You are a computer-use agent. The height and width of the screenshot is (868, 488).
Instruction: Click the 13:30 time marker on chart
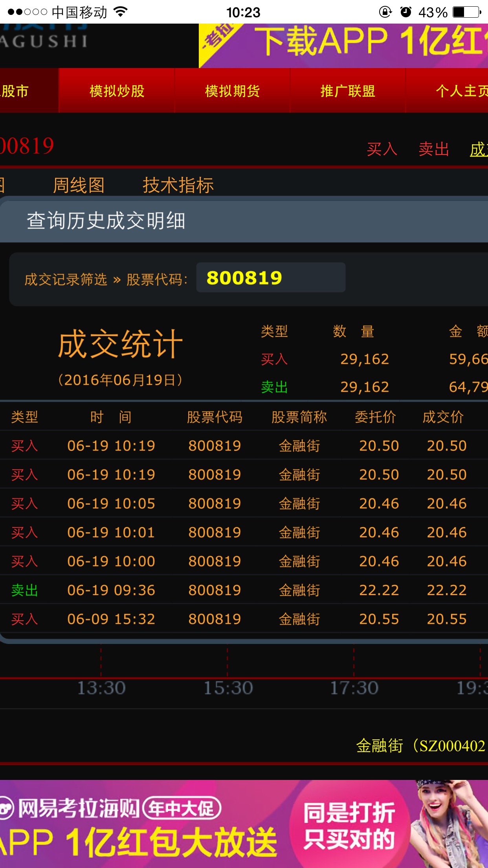[101, 688]
